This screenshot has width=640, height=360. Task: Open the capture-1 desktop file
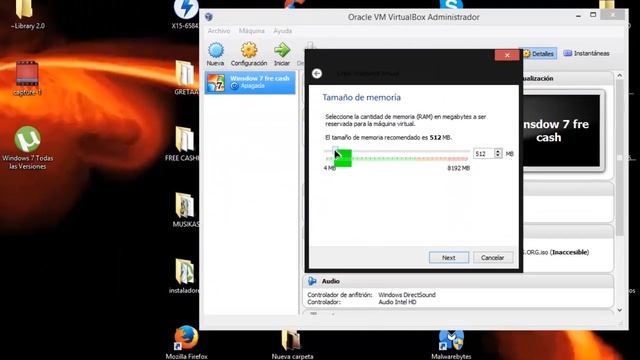click(x=27, y=78)
